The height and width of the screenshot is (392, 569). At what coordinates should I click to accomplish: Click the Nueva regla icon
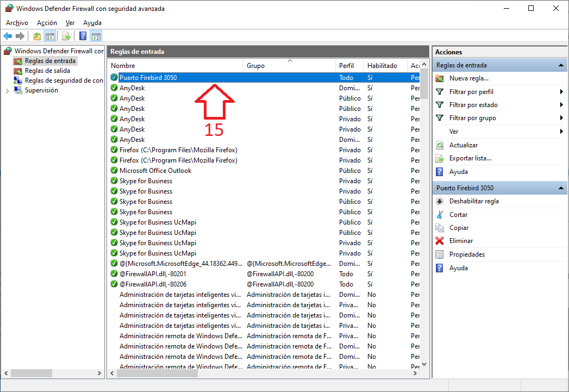coord(440,78)
